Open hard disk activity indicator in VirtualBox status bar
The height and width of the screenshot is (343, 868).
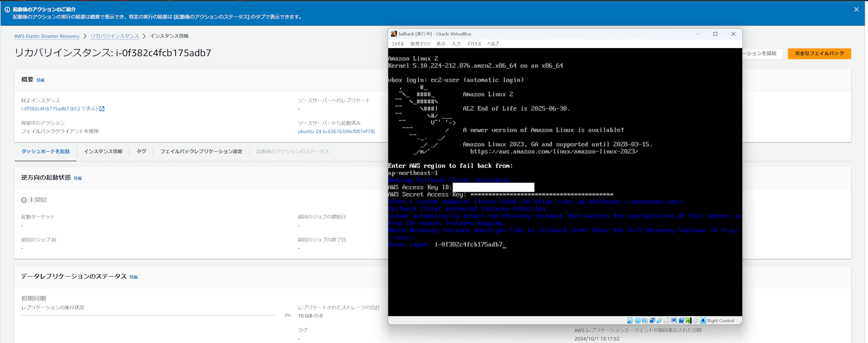(x=630, y=320)
